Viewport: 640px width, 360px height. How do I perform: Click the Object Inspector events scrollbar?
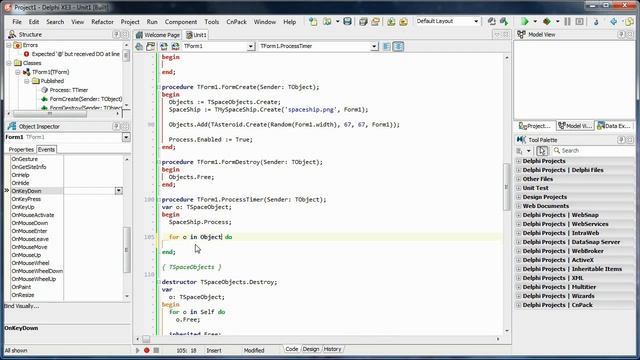click(x=127, y=249)
